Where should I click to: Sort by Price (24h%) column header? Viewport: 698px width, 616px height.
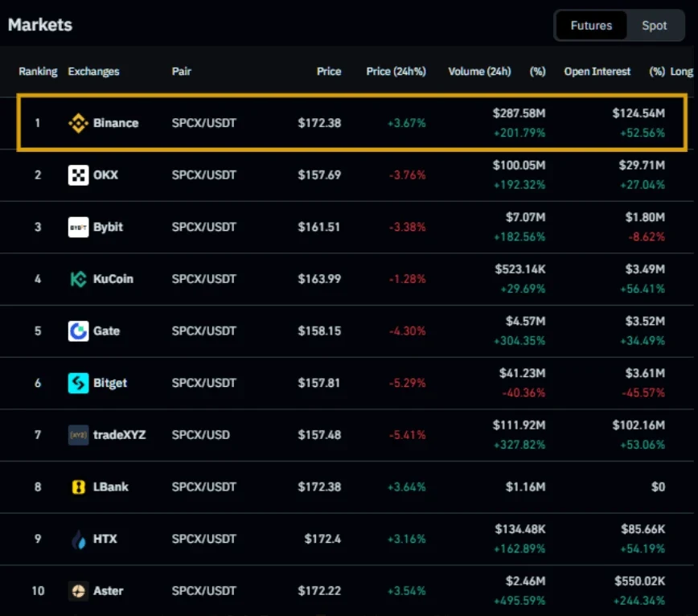(x=396, y=72)
